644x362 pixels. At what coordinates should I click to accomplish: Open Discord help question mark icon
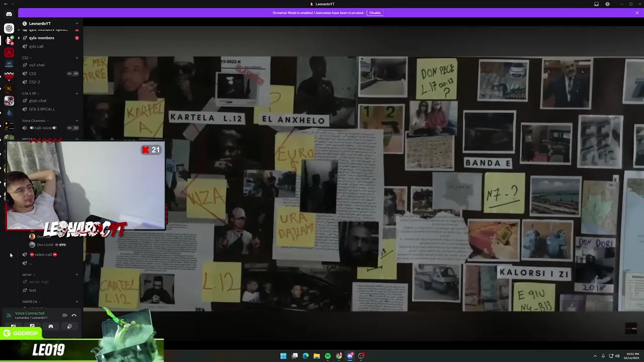tap(607, 4)
